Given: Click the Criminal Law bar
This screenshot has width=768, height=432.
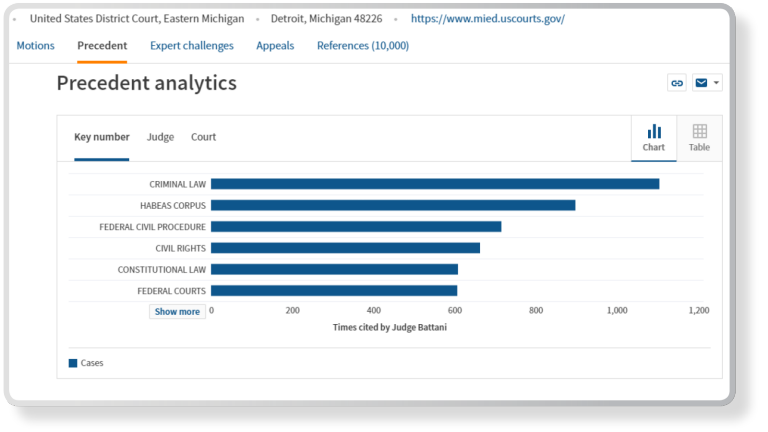Looking at the screenshot, I should (x=435, y=184).
